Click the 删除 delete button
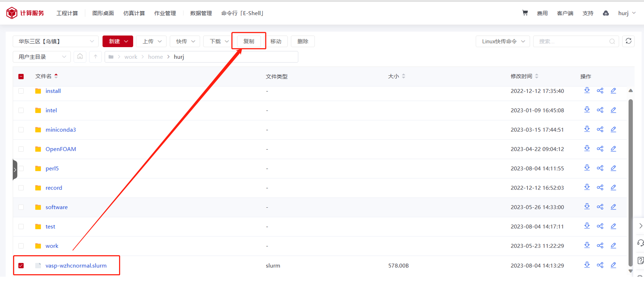Image resolution: width=644 pixels, height=282 pixels. (x=303, y=41)
